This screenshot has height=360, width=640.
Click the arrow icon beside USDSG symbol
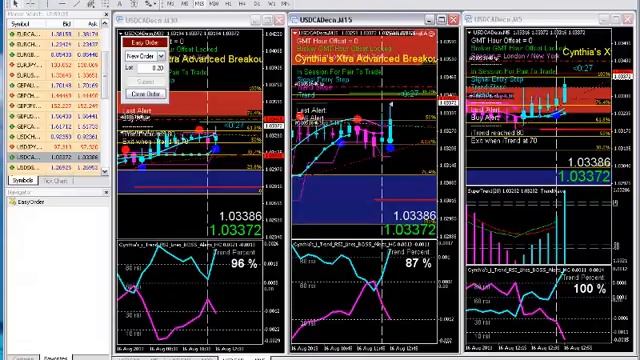(x=12, y=167)
